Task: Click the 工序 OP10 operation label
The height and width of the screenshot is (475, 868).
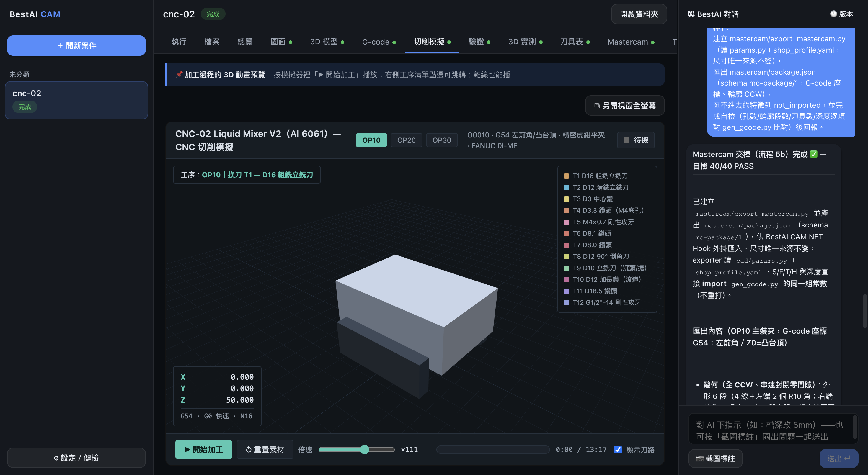Action: point(247,175)
